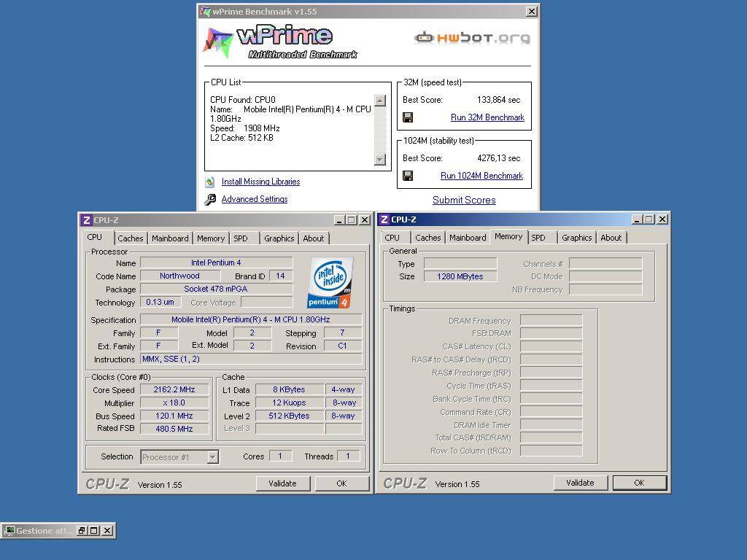Click the Code Name value Northwood

click(x=180, y=276)
